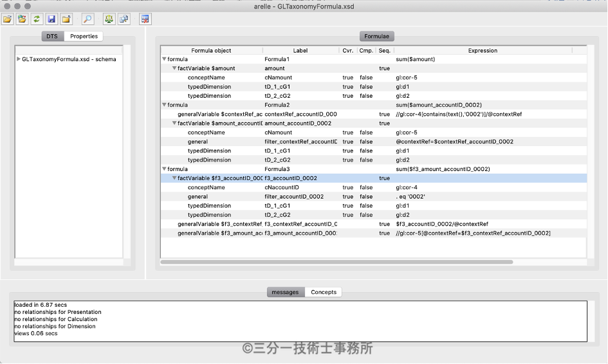Collapse the Formula1 formula row
The height and width of the screenshot is (364, 608).
pos(164,59)
